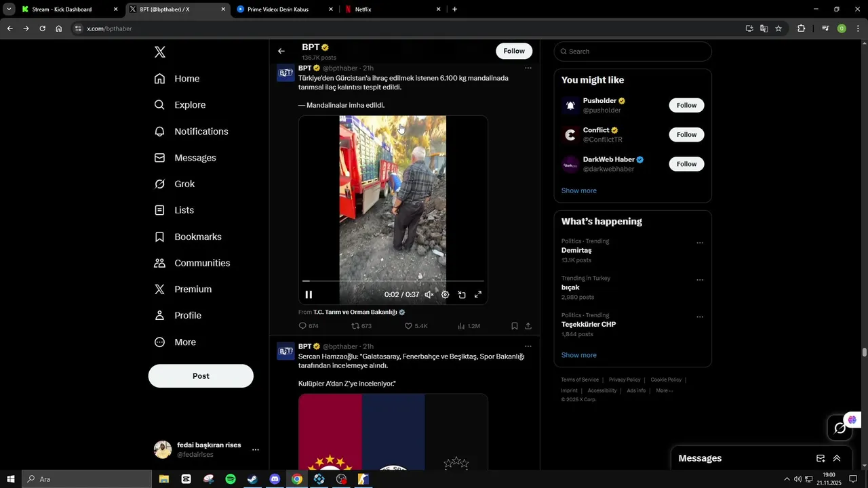
Task: Open Communities in the sidebar
Action: coord(192,263)
